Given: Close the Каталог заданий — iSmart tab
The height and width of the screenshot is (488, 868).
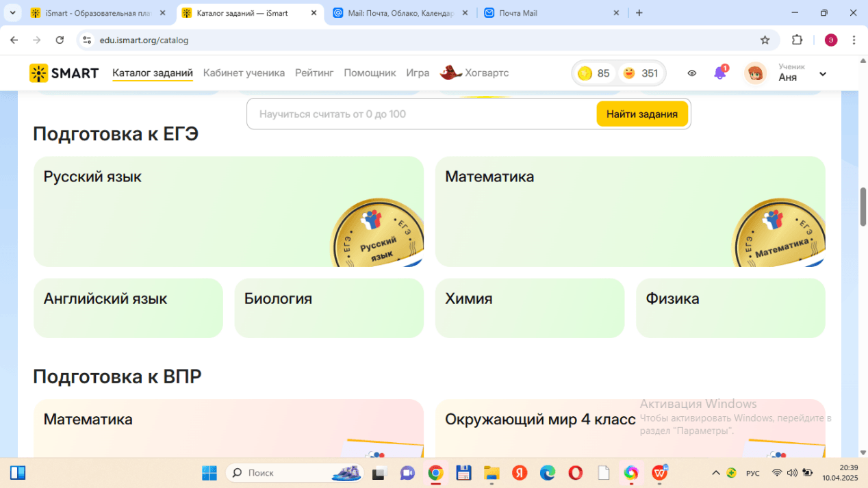Looking at the screenshot, I should tap(314, 13).
